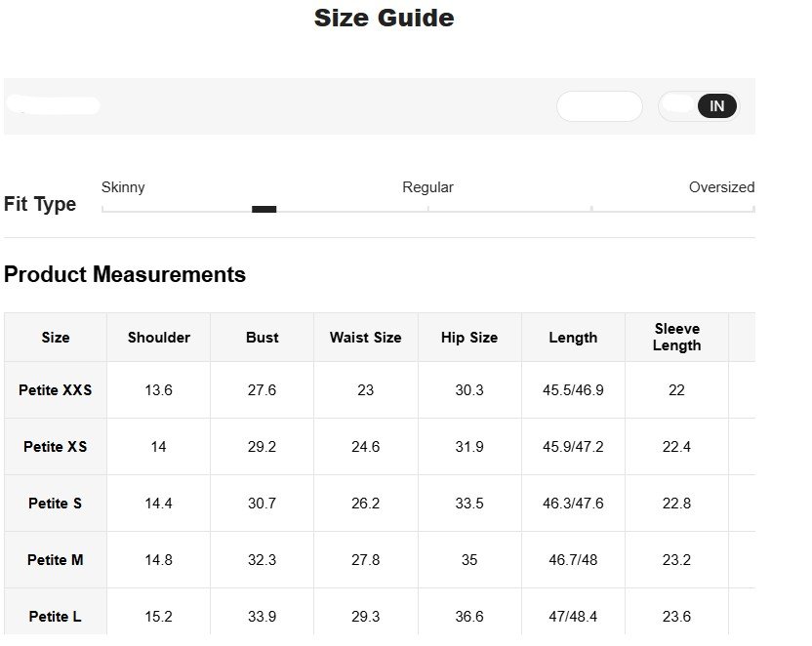Click the Shoulder column header
The image size is (812, 646).
point(158,338)
